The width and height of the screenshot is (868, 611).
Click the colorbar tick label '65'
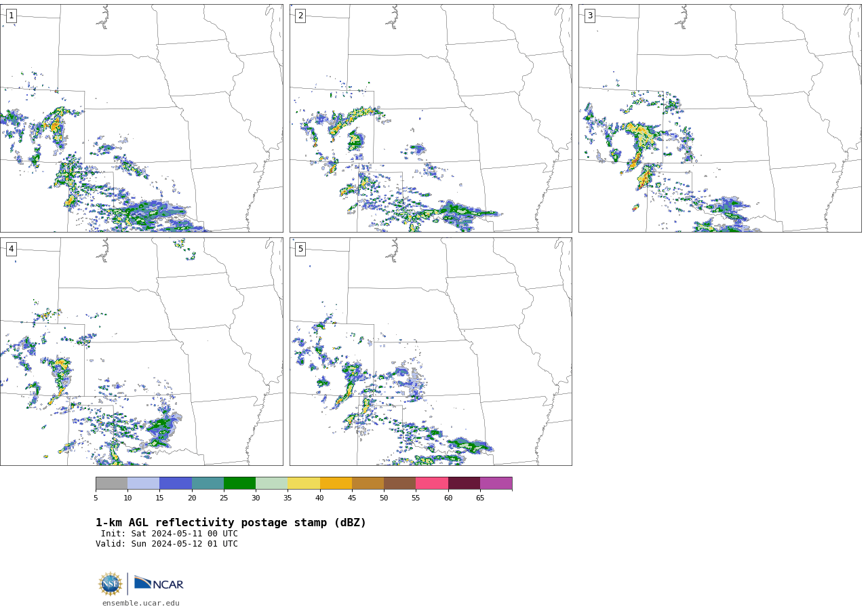[480, 498]
